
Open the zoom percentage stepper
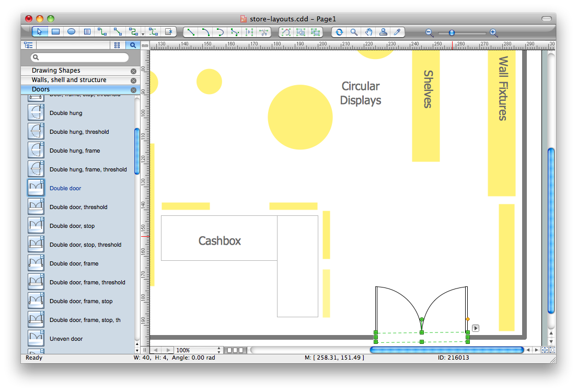[x=219, y=350]
